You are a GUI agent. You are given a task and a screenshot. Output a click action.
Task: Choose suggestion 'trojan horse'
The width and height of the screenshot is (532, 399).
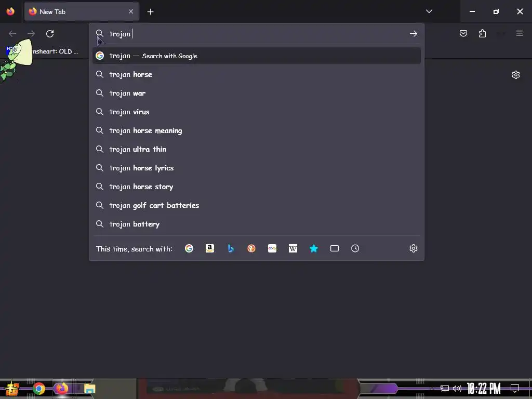tap(257, 74)
